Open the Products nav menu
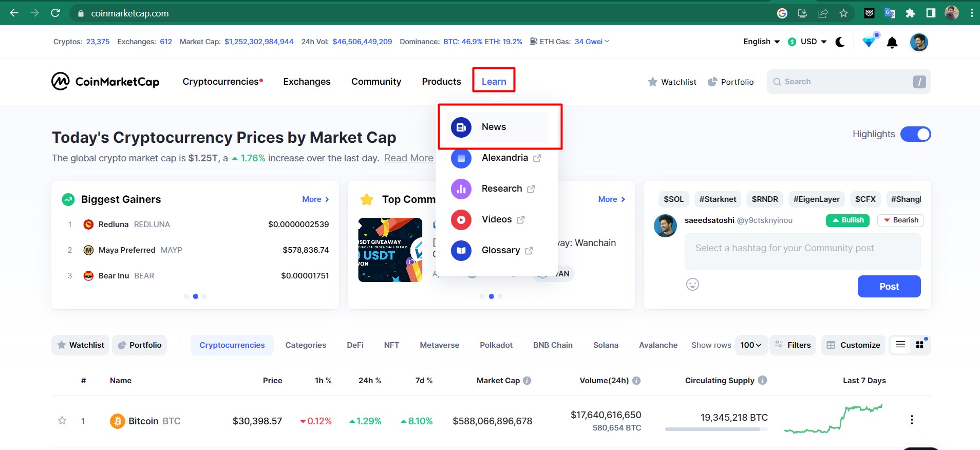The image size is (980, 450). coord(441,82)
